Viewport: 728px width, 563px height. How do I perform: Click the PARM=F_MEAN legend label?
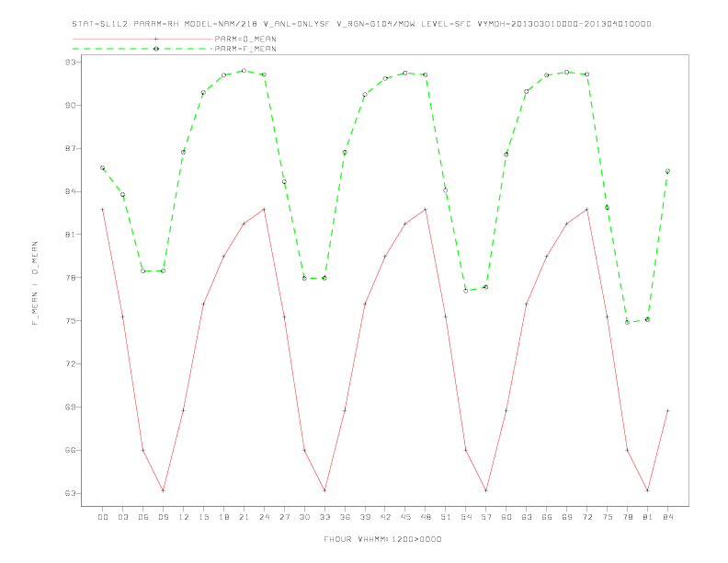point(245,49)
